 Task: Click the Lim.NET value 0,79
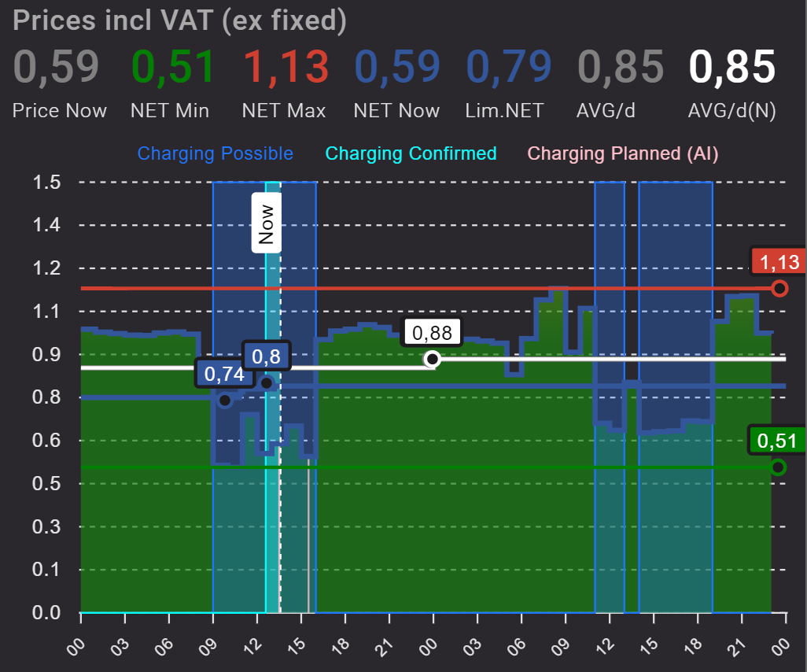coord(509,67)
